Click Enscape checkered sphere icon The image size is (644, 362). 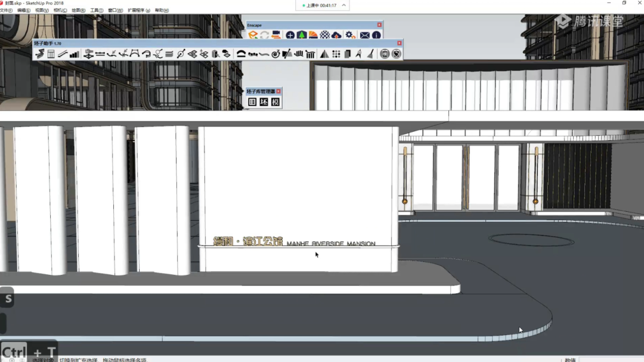(x=324, y=35)
